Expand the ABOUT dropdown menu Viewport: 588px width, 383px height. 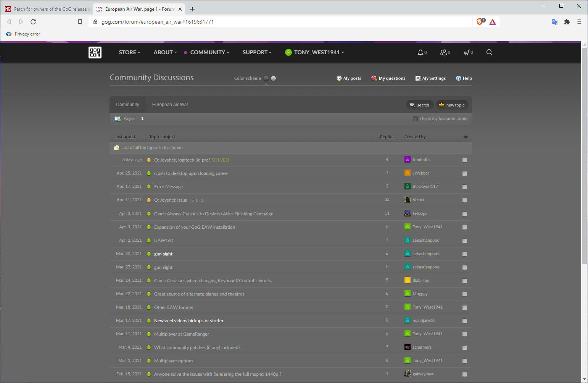[165, 52]
